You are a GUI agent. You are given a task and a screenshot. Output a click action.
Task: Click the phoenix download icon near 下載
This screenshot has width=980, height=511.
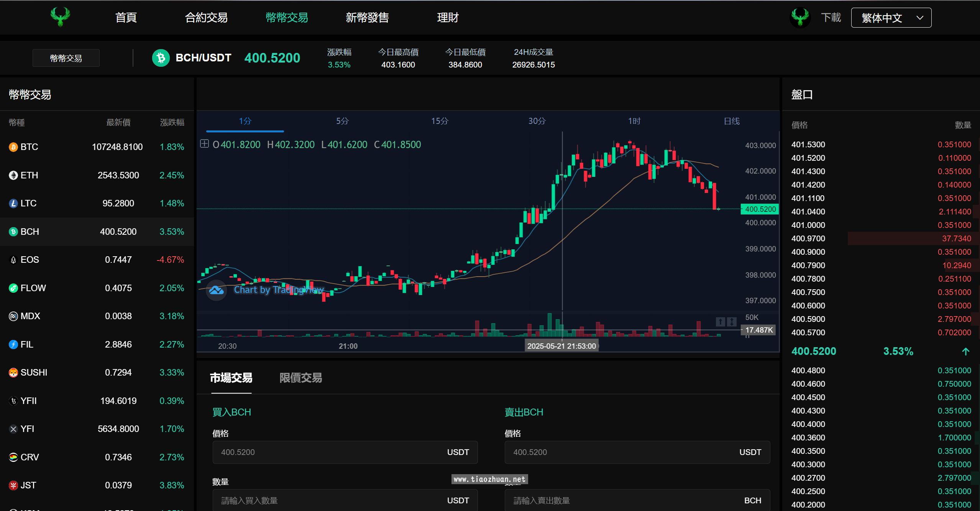(800, 18)
